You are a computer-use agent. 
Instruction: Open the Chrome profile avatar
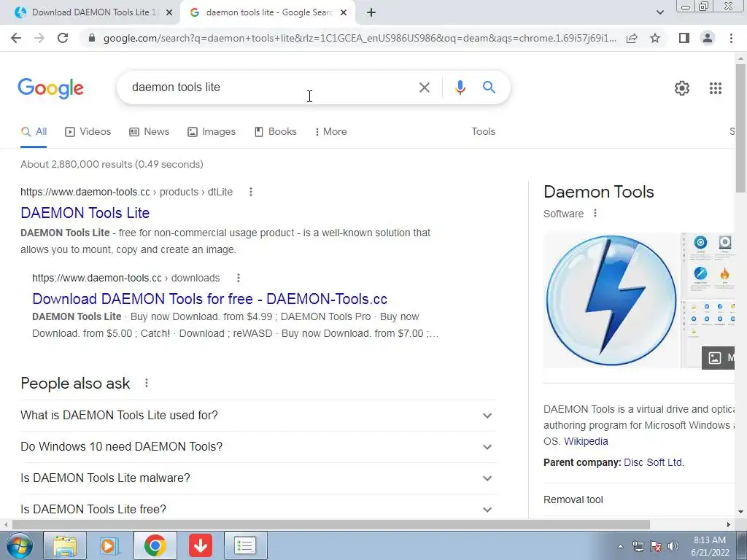click(x=708, y=38)
